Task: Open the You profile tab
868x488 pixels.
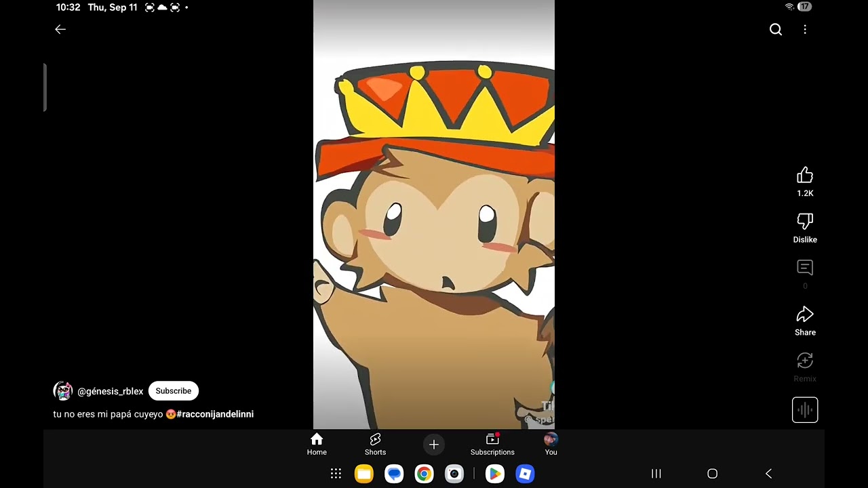Action: tap(551, 445)
